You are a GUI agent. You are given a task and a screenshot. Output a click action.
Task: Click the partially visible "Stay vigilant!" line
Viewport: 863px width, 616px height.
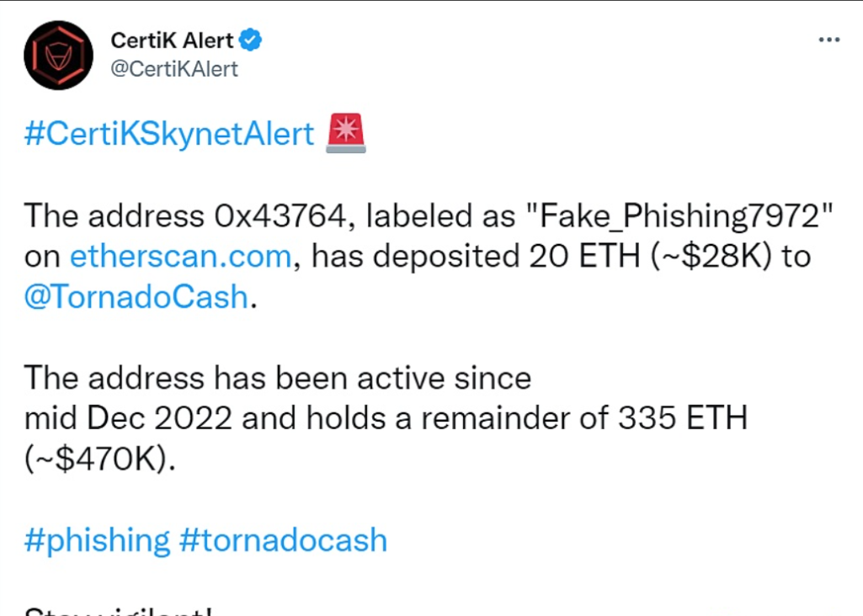click(x=118, y=610)
